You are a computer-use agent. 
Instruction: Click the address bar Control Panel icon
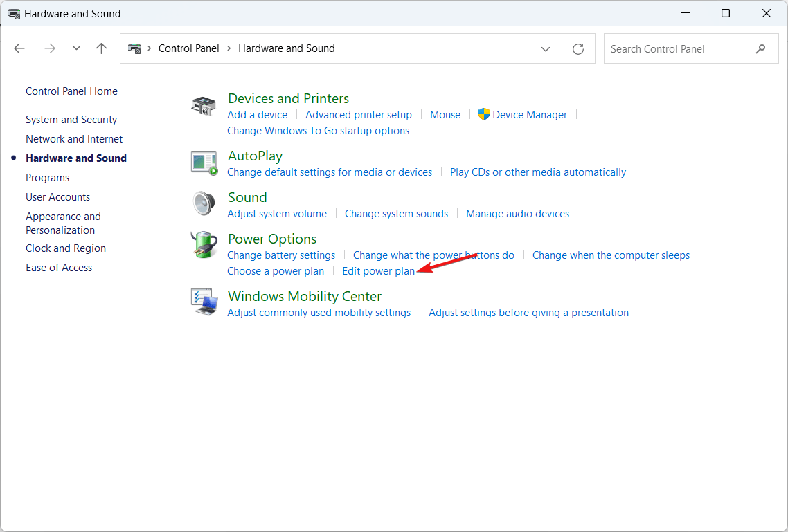pos(134,48)
